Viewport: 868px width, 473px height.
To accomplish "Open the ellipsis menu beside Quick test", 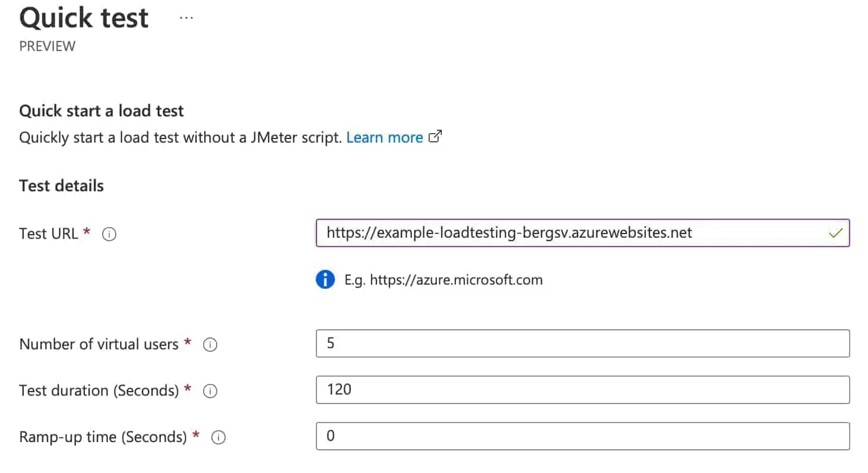I will pyautogui.click(x=186, y=18).
